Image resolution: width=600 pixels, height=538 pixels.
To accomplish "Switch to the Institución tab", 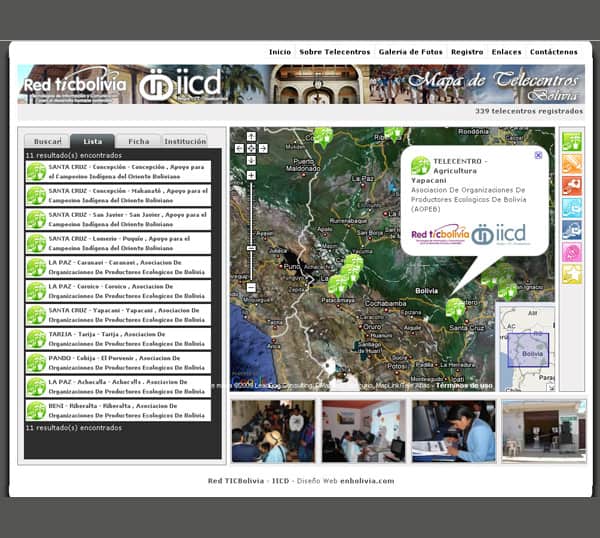I will tap(185, 141).
